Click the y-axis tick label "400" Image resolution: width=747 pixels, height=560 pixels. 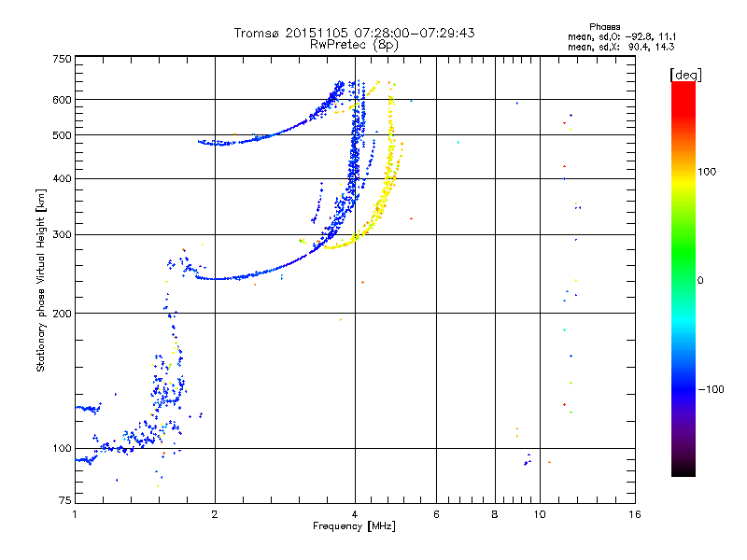click(63, 178)
